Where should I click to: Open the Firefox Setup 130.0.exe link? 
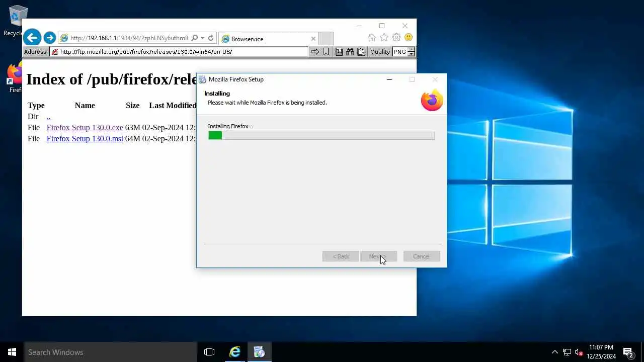(85, 128)
